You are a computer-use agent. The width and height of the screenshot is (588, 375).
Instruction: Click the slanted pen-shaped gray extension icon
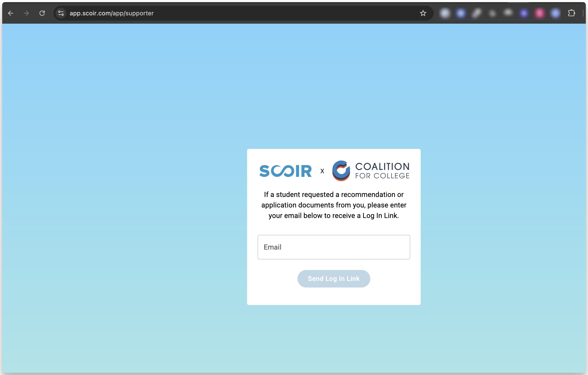click(476, 13)
